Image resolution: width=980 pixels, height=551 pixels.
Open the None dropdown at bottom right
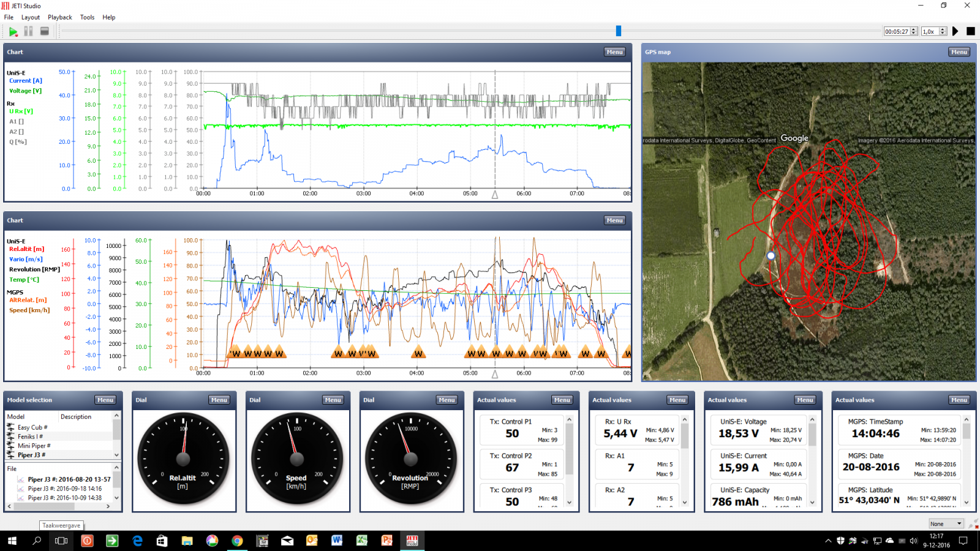click(x=946, y=523)
